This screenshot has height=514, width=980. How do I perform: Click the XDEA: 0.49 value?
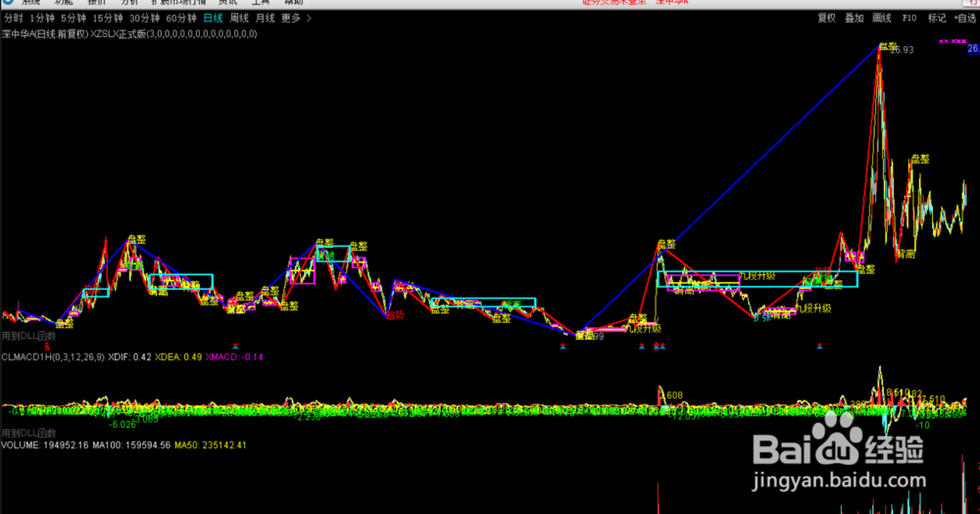[x=178, y=357]
